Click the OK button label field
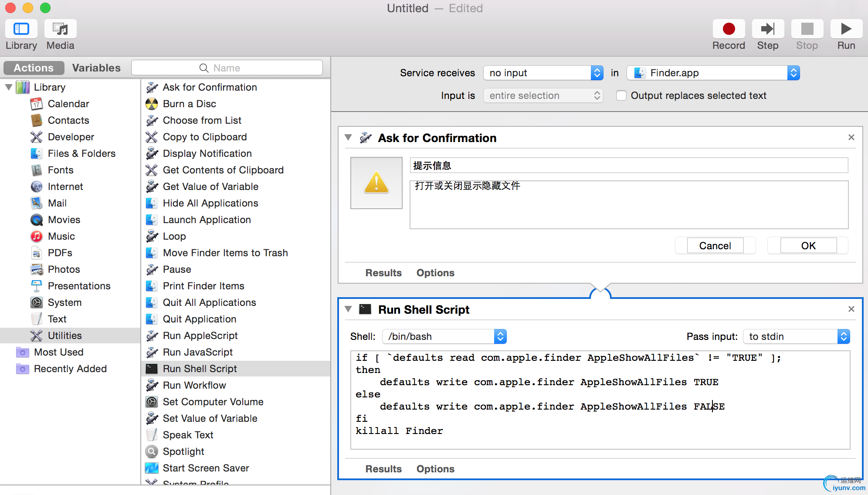The width and height of the screenshot is (868, 495). pos(808,245)
